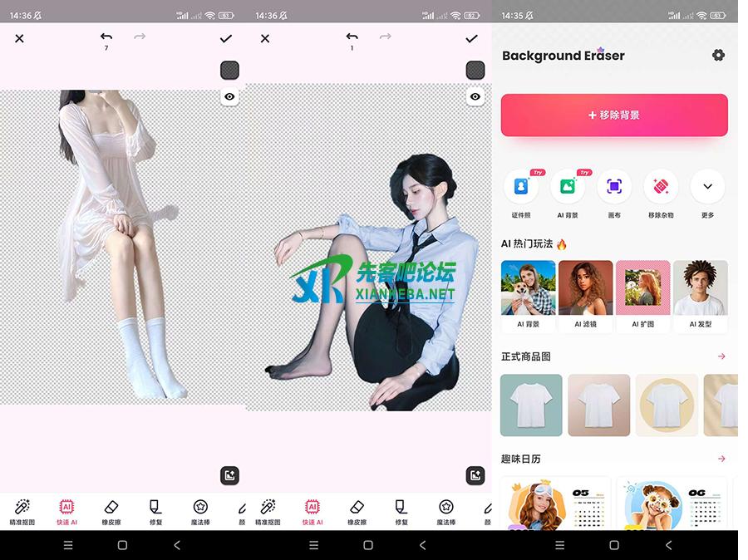The width and height of the screenshot is (748, 560).
Task: Confirm edits with the checkmark on left screen
Action: tap(225, 38)
